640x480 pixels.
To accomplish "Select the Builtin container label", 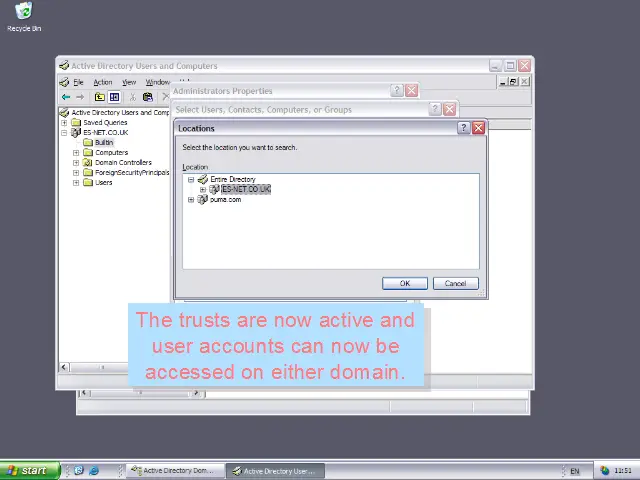I will 104,142.
